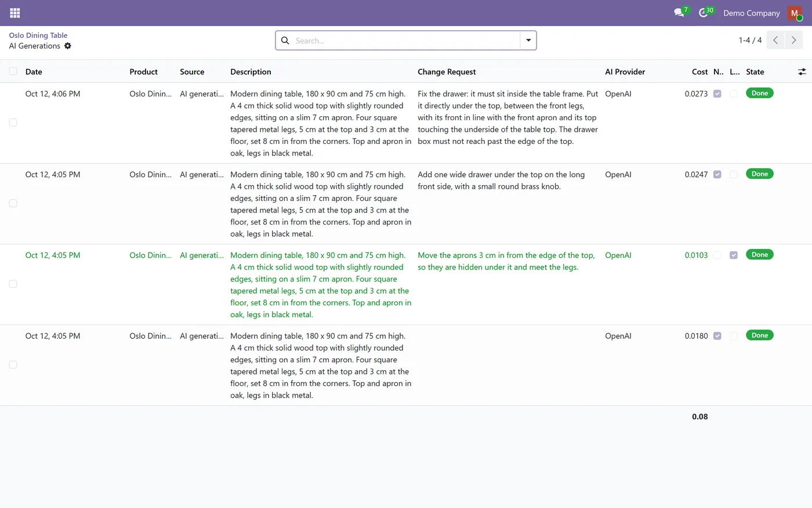This screenshot has width=812, height=508.
Task: Toggle the search filter options dropdown
Action: click(x=528, y=41)
